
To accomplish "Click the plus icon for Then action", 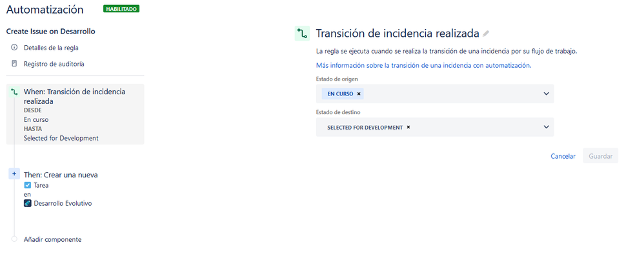I will point(14,174).
